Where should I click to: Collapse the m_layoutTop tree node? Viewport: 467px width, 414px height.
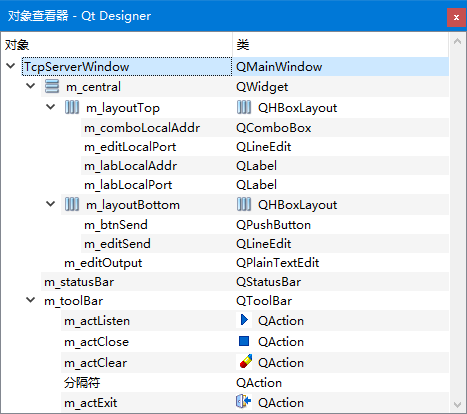tap(51, 107)
